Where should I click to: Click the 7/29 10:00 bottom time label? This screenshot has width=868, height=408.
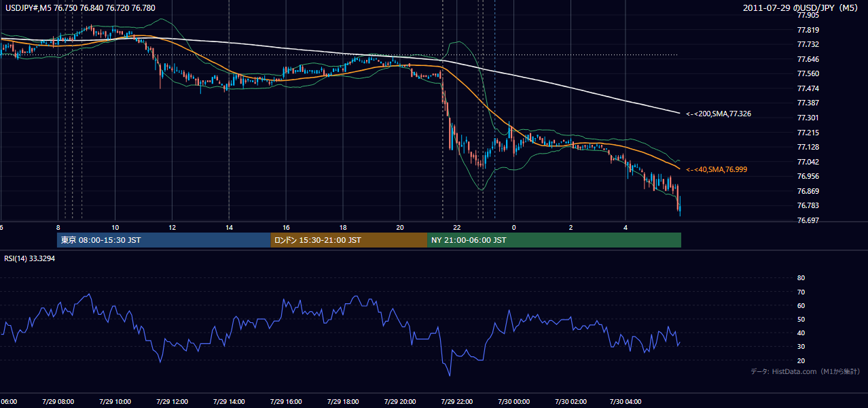click(x=114, y=401)
